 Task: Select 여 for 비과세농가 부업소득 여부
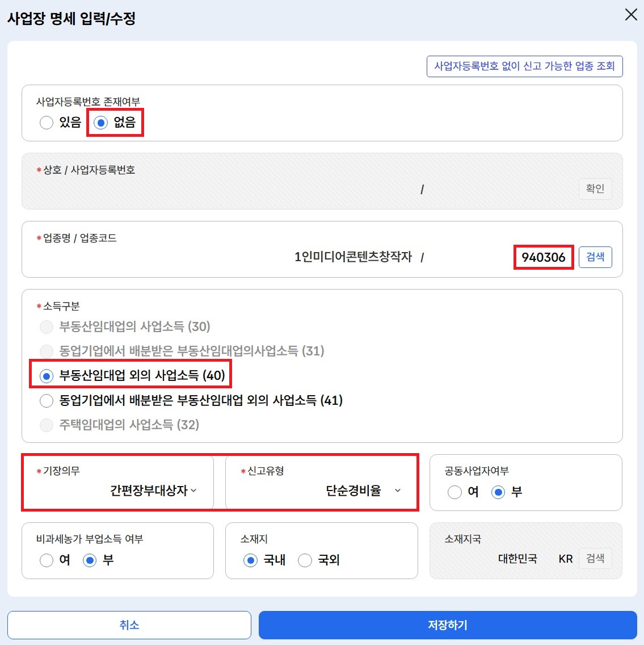pos(47,560)
